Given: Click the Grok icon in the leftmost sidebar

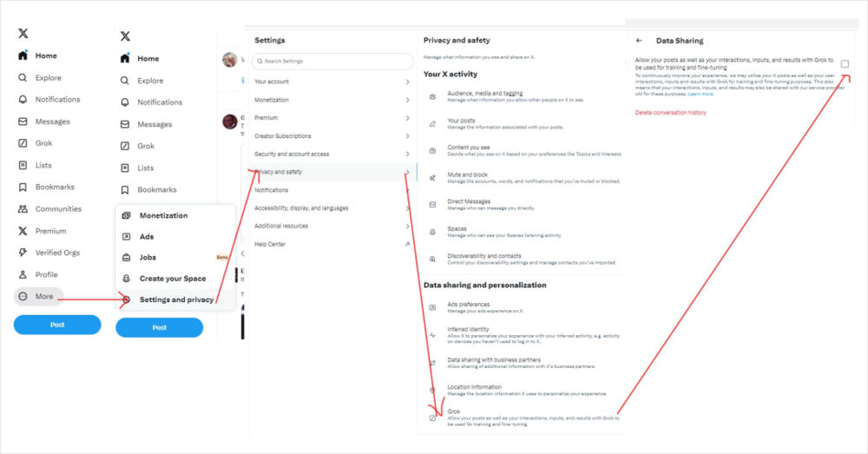Looking at the screenshot, I should point(23,143).
